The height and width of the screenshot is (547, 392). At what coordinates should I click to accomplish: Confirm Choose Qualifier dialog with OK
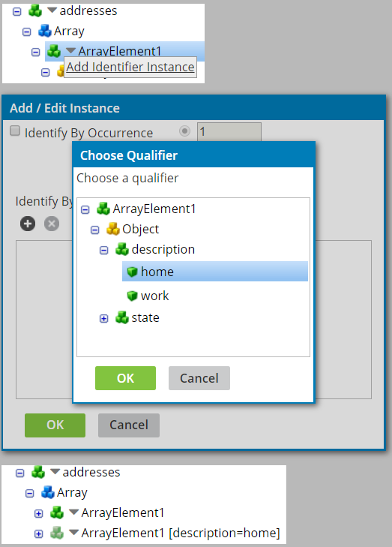(125, 378)
